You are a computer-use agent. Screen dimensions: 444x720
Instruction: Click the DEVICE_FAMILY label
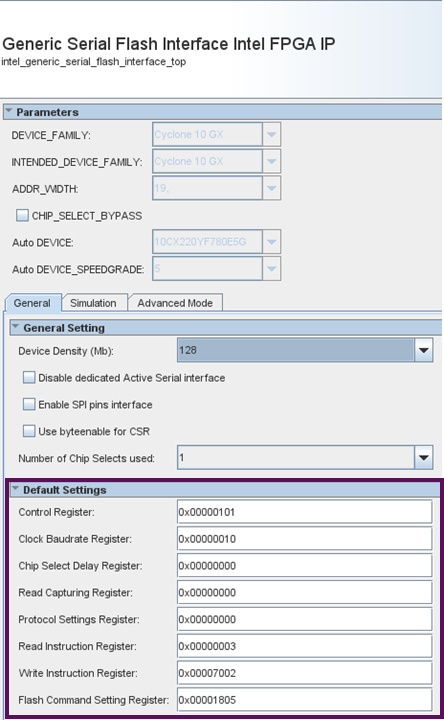pos(51,135)
